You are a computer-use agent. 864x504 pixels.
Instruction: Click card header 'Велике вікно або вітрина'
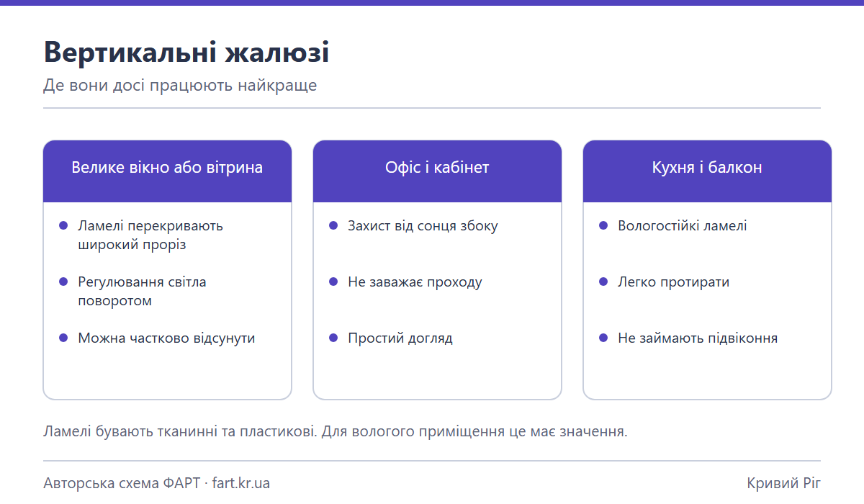click(x=167, y=171)
